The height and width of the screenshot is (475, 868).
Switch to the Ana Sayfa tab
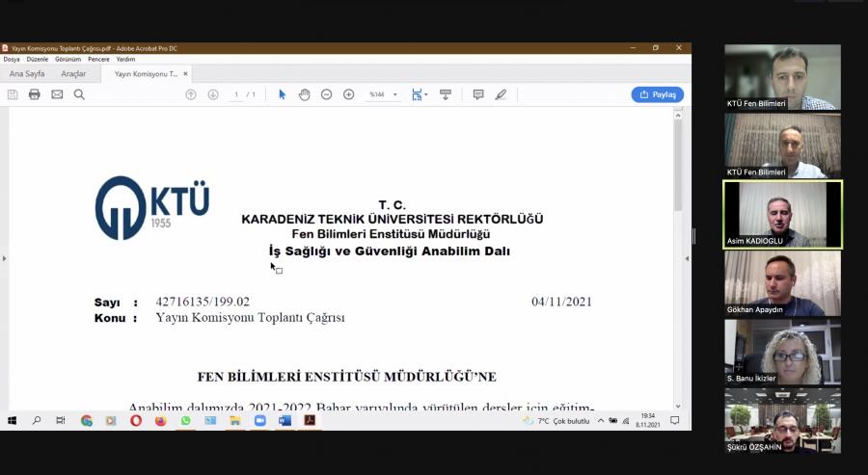pos(27,73)
